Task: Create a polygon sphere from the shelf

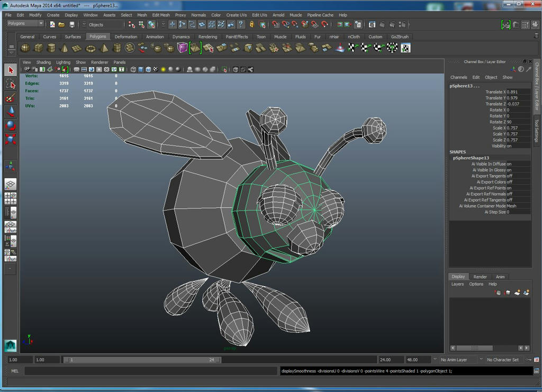Action: click(x=25, y=48)
